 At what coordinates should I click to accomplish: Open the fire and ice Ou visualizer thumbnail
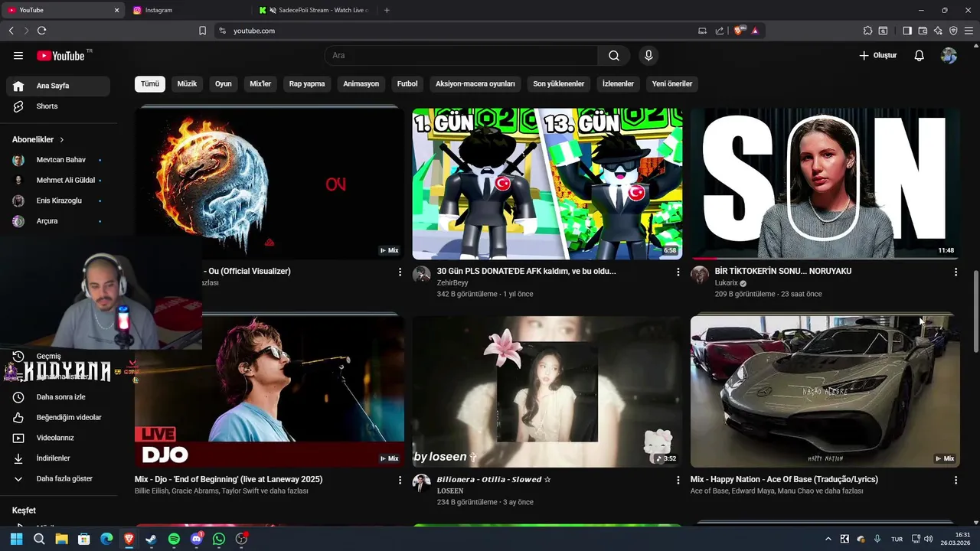(269, 184)
